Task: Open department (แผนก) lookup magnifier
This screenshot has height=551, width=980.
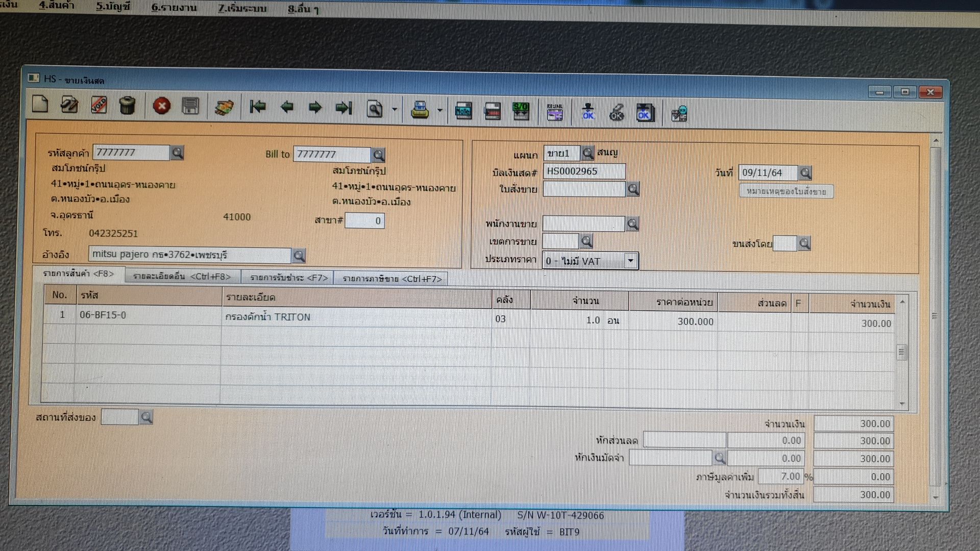Action: click(587, 153)
